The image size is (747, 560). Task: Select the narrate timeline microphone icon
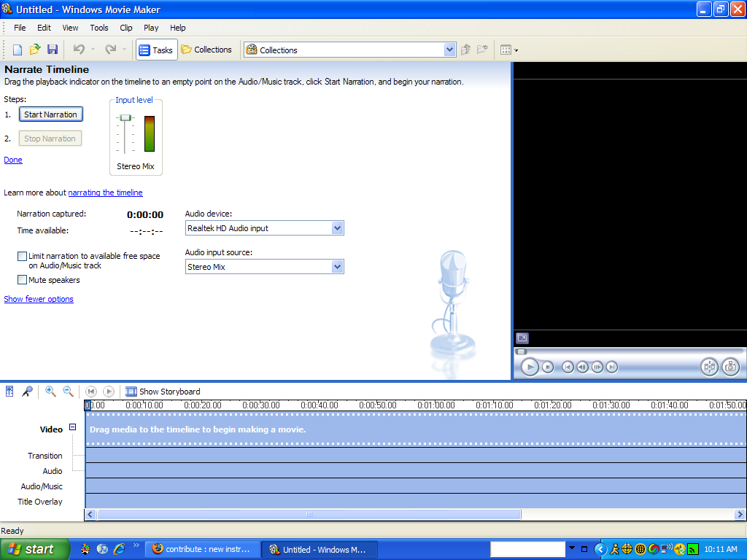(x=27, y=392)
